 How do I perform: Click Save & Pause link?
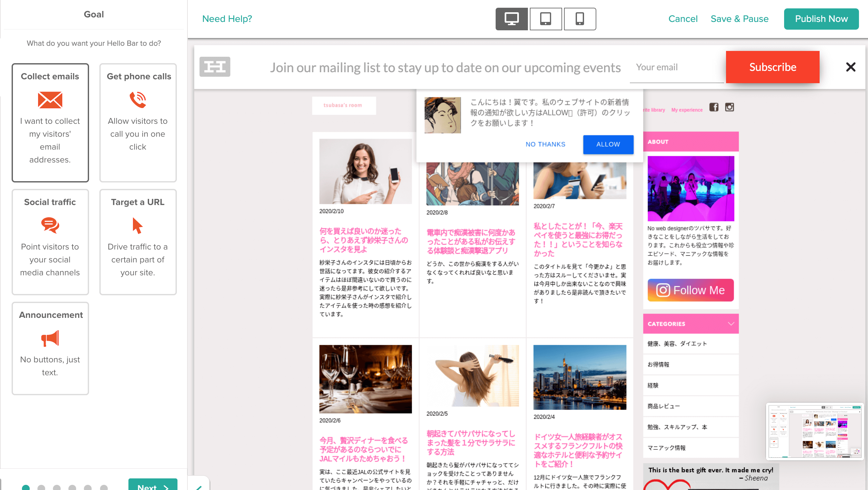pyautogui.click(x=739, y=19)
